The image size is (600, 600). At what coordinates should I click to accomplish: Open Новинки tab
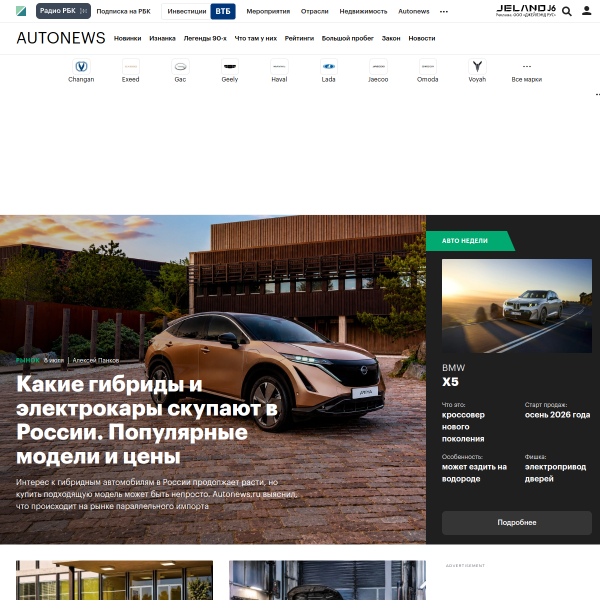point(127,38)
